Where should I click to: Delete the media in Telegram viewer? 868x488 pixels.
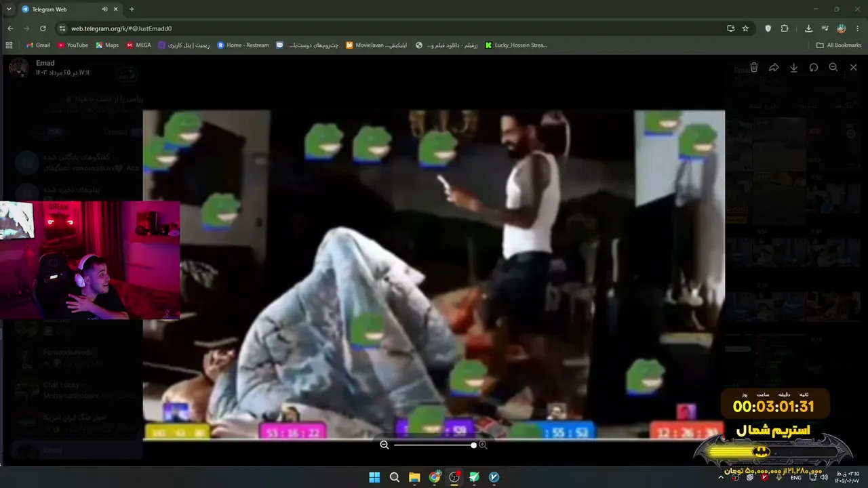click(753, 68)
